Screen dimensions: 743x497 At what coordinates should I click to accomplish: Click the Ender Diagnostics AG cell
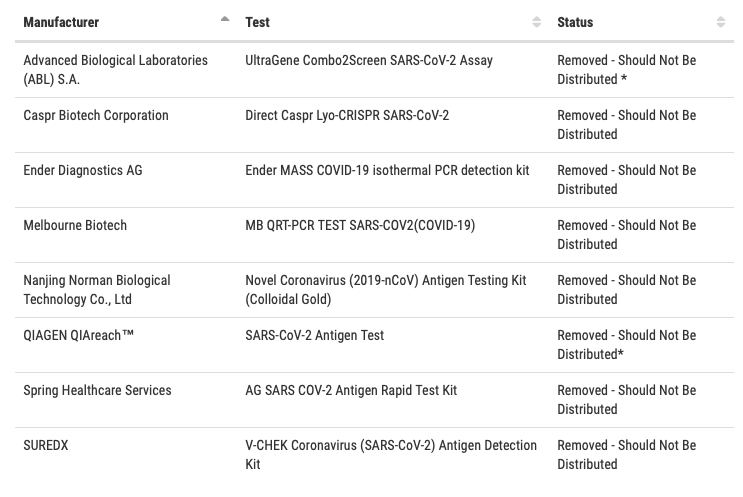tap(83, 170)
